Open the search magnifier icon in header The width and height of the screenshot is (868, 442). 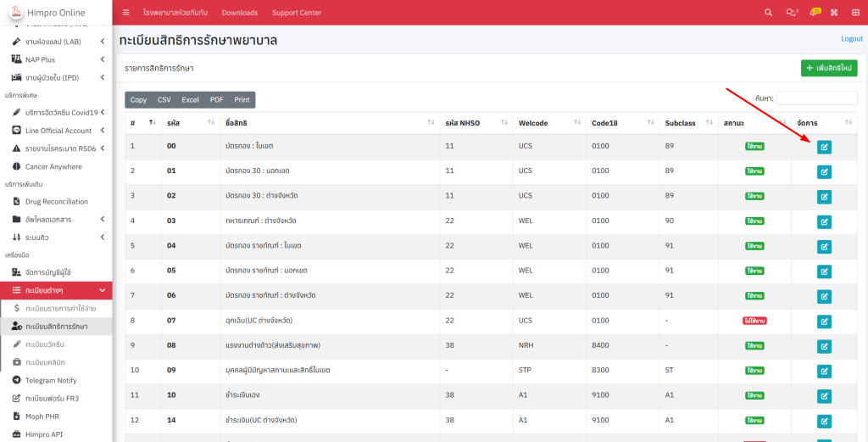(769, 13)
